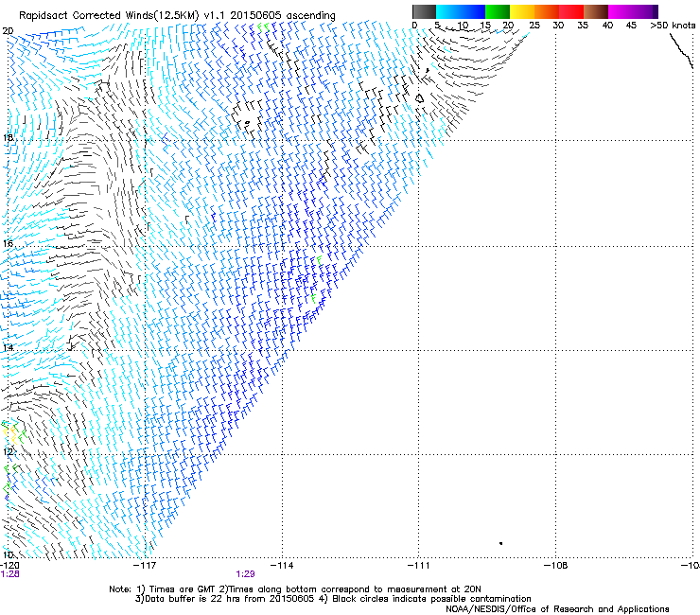Click the green 15-20 knots legend swatch
The height and width of the screenshot is (615, 700).
[x=498, y=11]
